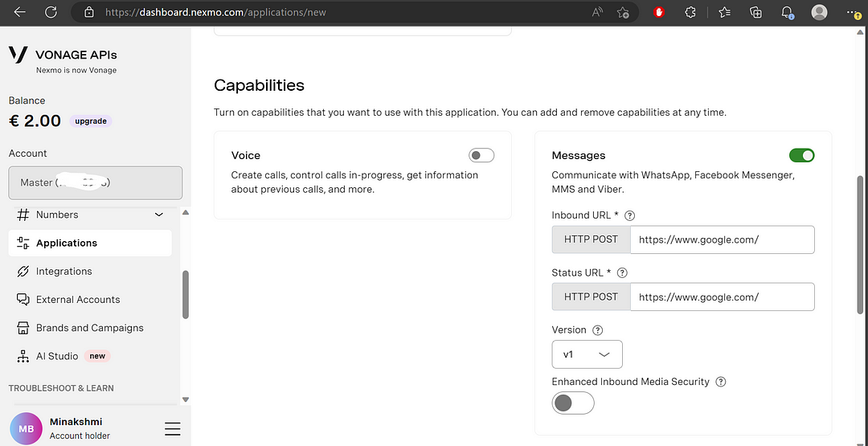Click the Nexmo is now Vonage text
This screenshot has width=868, height=446.
(x=76, y=70)
